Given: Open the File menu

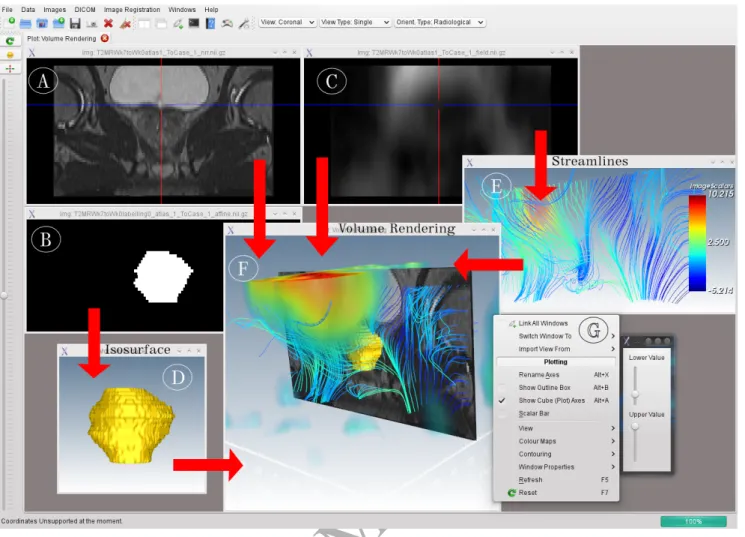Looking at the screenshot, I should pyautogui.click(x=7, y=10).
